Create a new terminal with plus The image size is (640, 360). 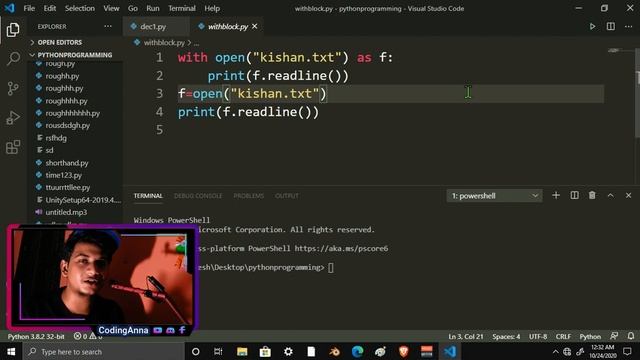point(556,196)
